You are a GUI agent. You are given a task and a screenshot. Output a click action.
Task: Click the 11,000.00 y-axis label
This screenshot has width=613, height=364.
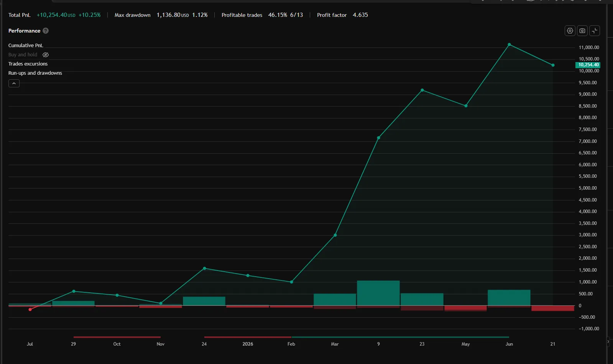coord(589,48)
